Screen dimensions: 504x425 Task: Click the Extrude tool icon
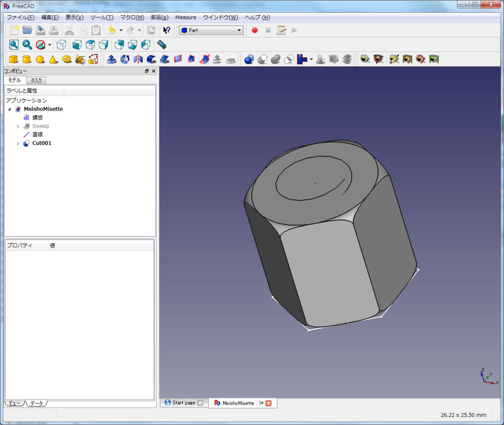pos(112,59)
